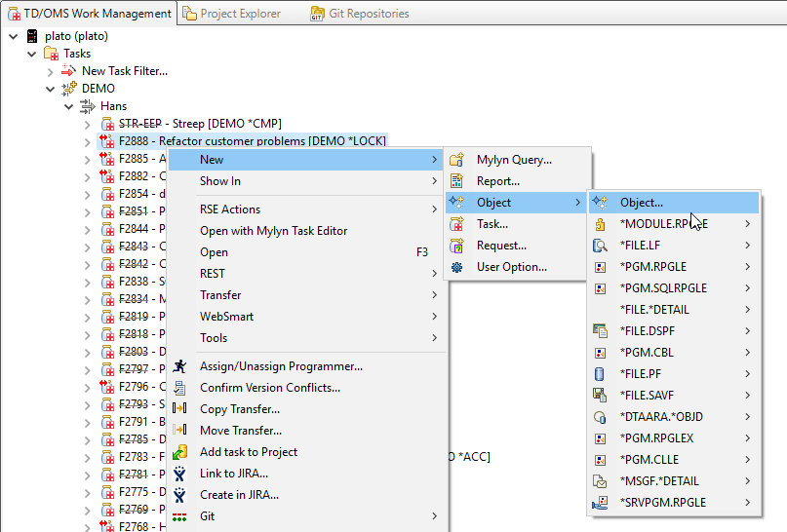This screenshot has width=787, height=532.
Task: Expand the New Task Filter node
Action: pos(51,71)
